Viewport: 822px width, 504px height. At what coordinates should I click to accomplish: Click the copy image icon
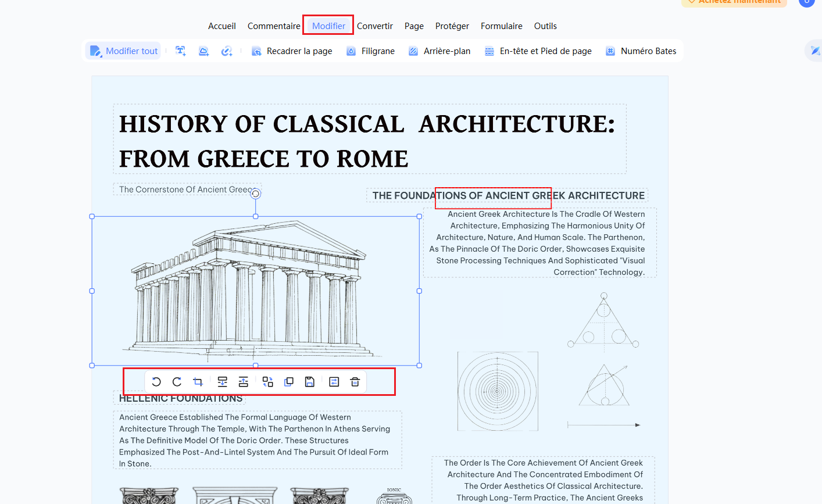[x=288, y=382]
